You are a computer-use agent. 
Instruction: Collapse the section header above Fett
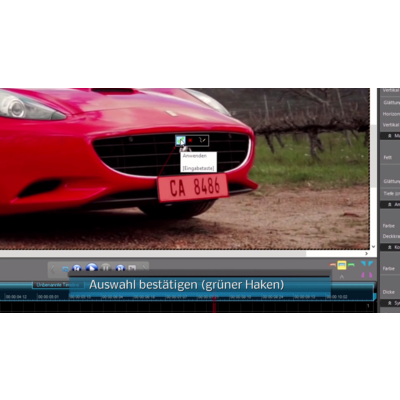pyautogui.click(x=390, y=136)
